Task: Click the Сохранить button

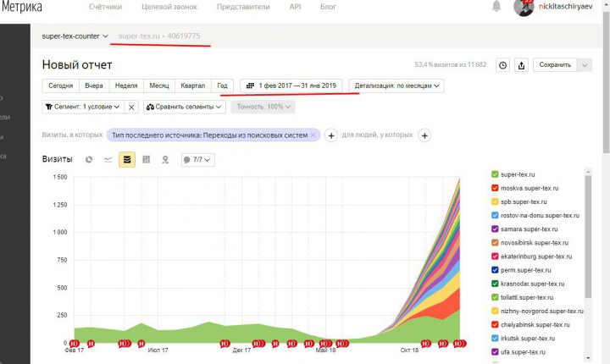Action: click(x=555, y=65)
